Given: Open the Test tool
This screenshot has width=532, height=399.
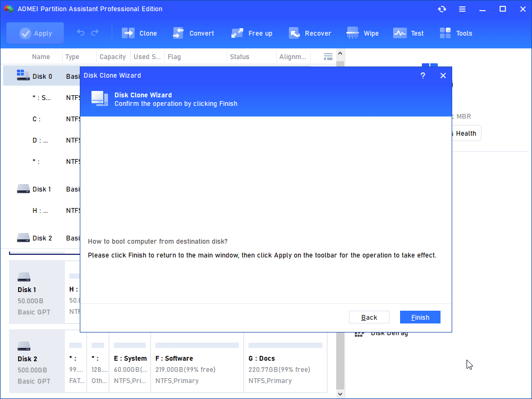Looking at the screenshot, I should tap(408, 33).
